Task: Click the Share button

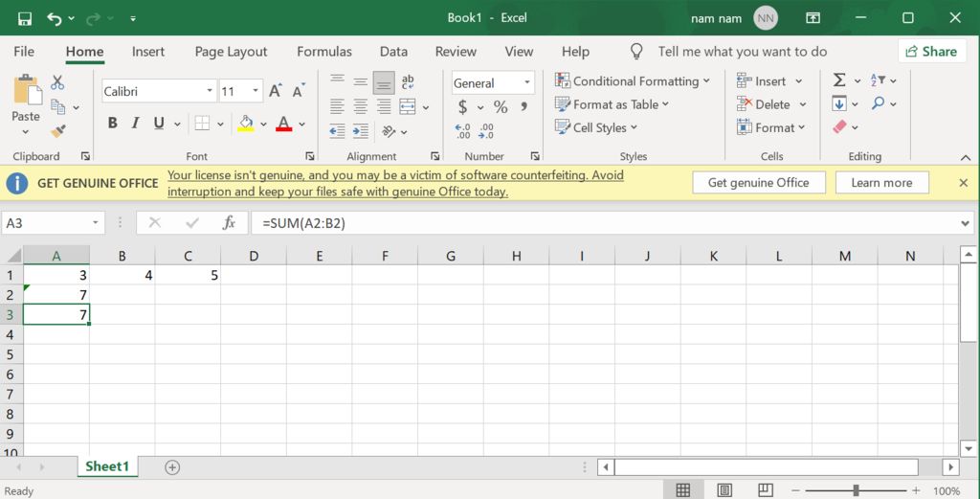Action: (930, 52)
